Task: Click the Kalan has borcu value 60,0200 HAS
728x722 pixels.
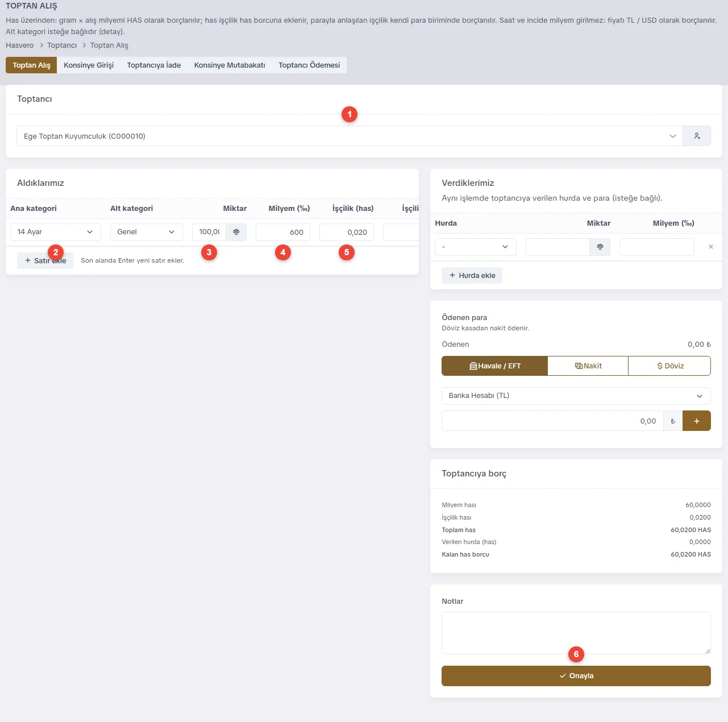Action: (x=690, y=554)
